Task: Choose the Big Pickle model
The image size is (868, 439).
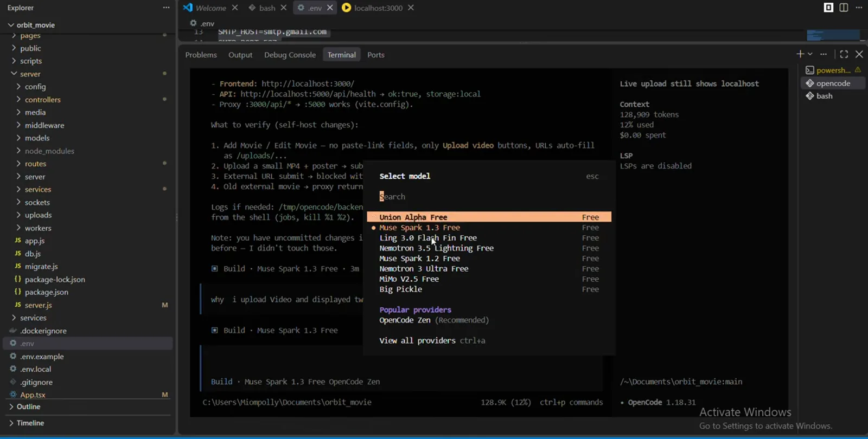Action: coord(489,289)
